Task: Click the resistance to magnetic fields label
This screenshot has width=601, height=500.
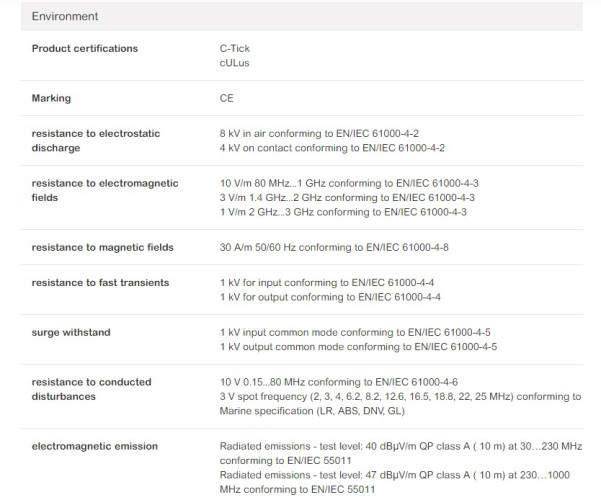Action: click(x=103, y=247)
